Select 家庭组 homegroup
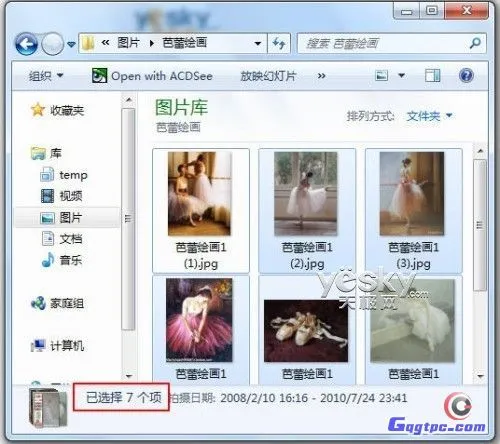 (67, 303)
